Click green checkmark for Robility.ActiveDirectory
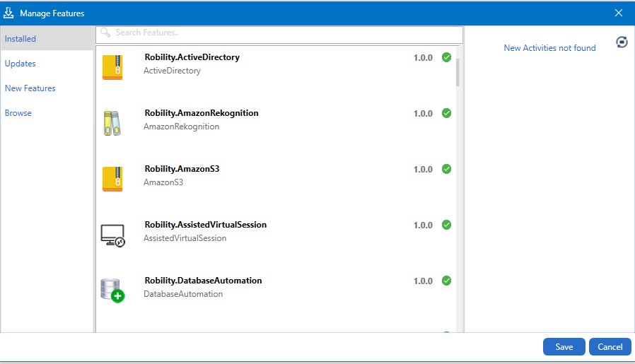 pos(446,57)
